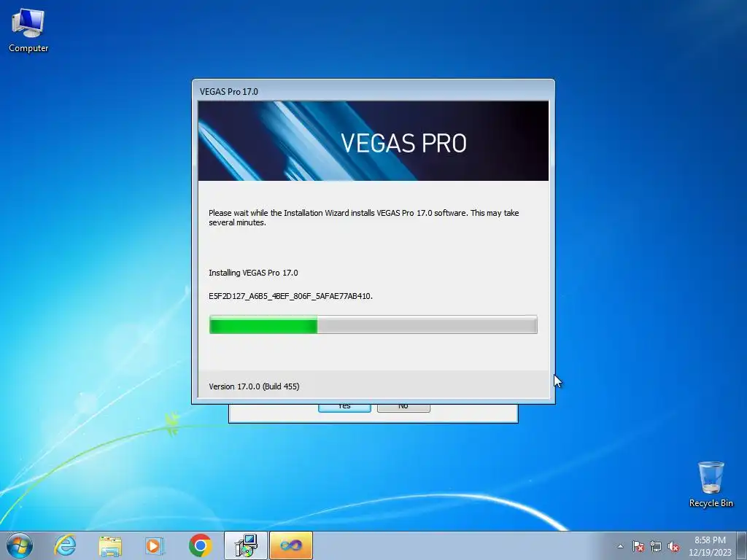Launch Google Chrome from the taskbar
This screenshot has height=560, width=747.
point(200,545)
